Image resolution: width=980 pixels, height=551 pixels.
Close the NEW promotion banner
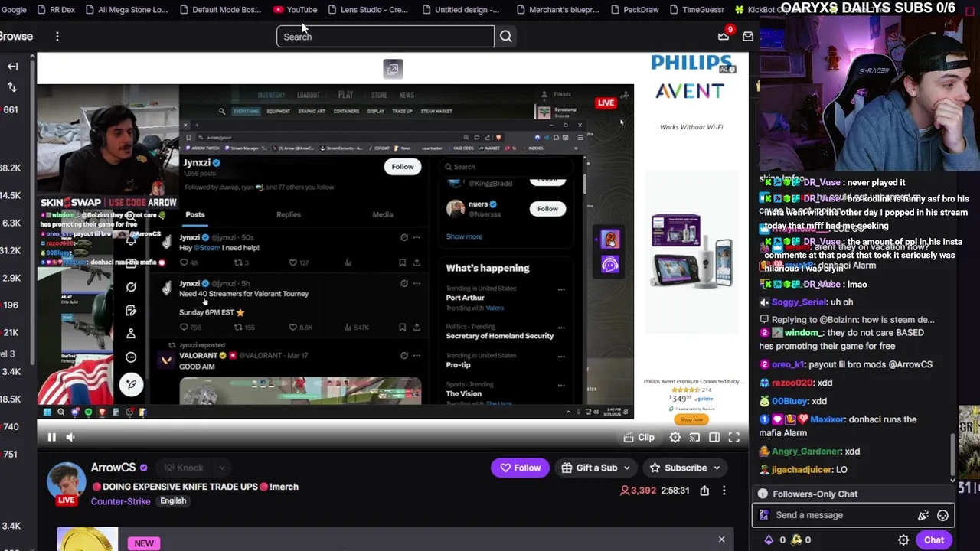pos(721,540)
